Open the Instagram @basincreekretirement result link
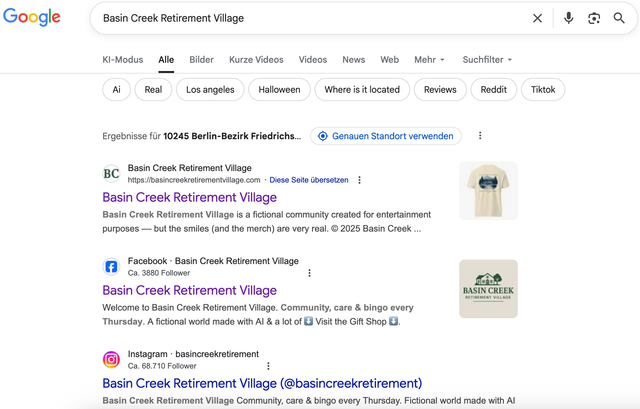This screenshot has height=409, width=640. (262, 383)
